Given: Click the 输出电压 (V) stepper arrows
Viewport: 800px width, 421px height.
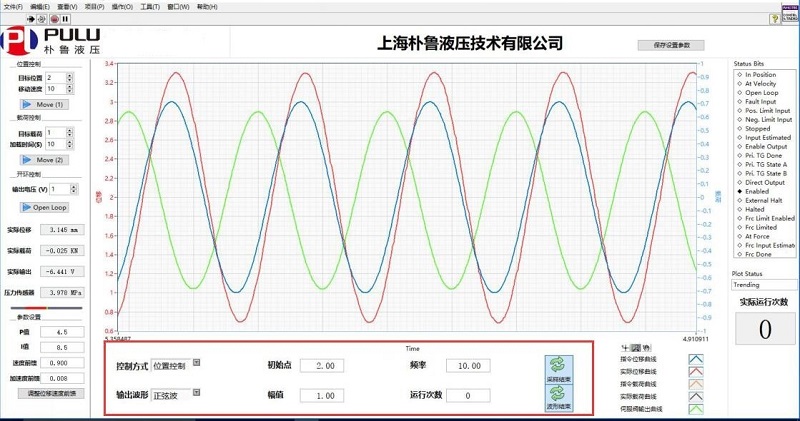Looking at the screenshot, I should pos(74,189).
